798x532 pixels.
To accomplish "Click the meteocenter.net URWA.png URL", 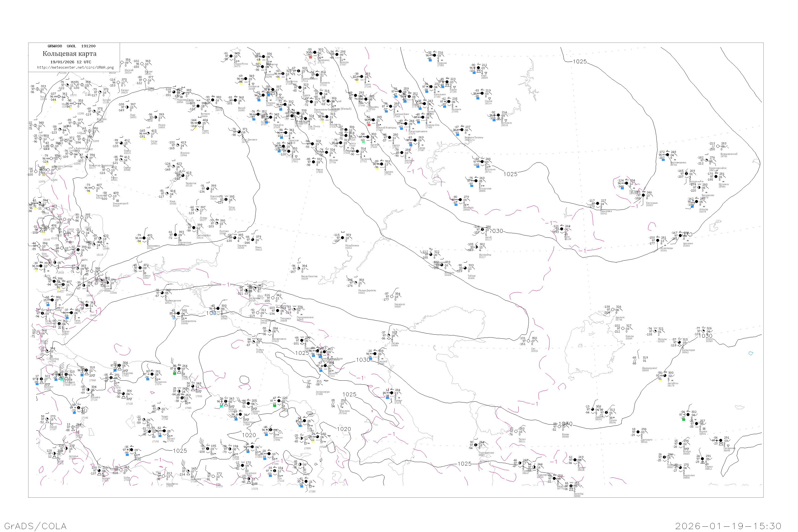I will [x=75, y=68].
